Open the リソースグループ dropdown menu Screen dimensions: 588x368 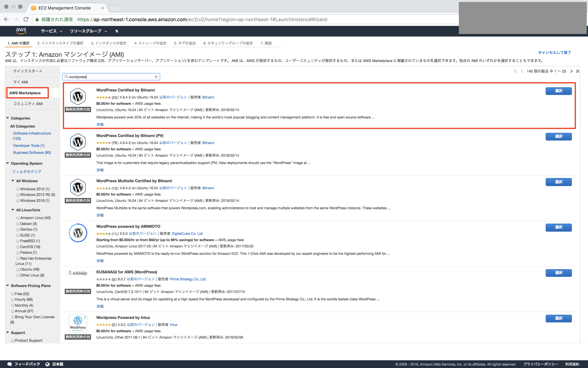(88, 31)
